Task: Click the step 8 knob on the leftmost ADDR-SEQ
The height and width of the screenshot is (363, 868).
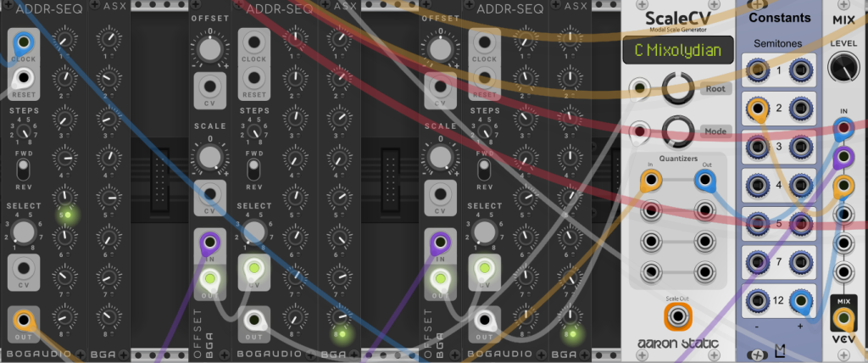Action: tap(65, 317)
